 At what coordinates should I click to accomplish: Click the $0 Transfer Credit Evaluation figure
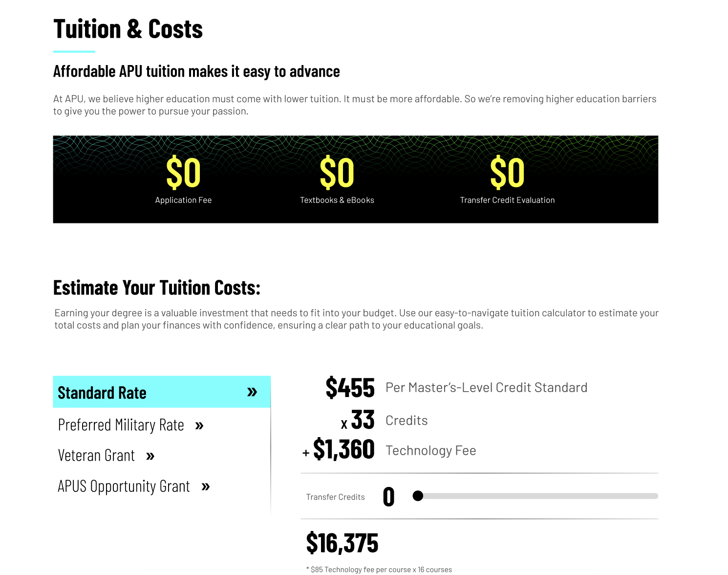(x=507, y=173)
